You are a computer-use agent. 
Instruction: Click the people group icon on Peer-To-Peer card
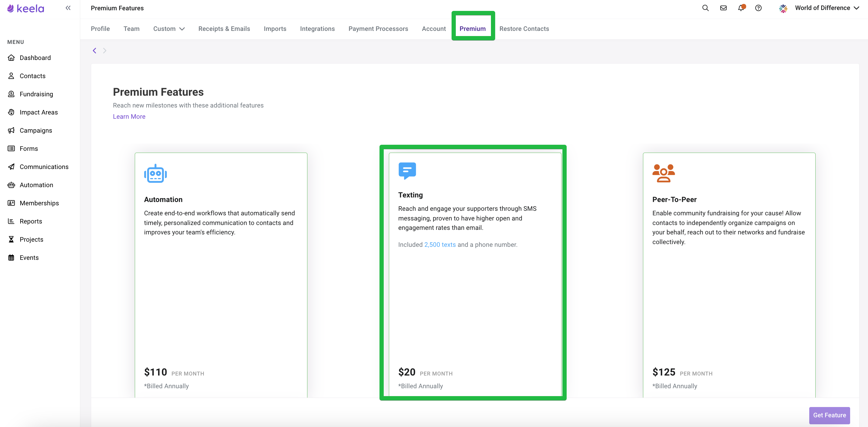click(664, 173)
